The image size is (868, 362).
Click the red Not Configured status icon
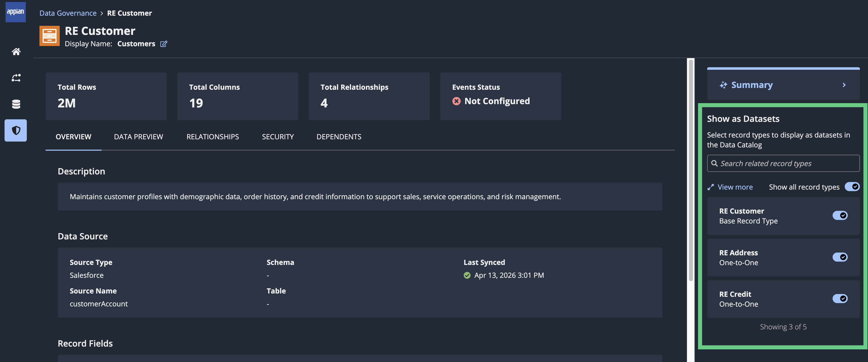tap(456, 101)
